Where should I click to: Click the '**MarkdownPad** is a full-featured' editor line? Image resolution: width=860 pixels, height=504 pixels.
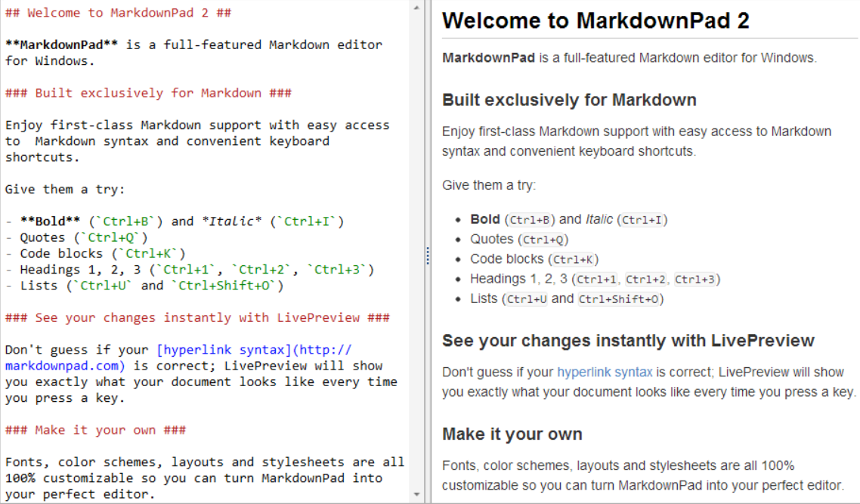pyautogui.click(x=193, y=53)
